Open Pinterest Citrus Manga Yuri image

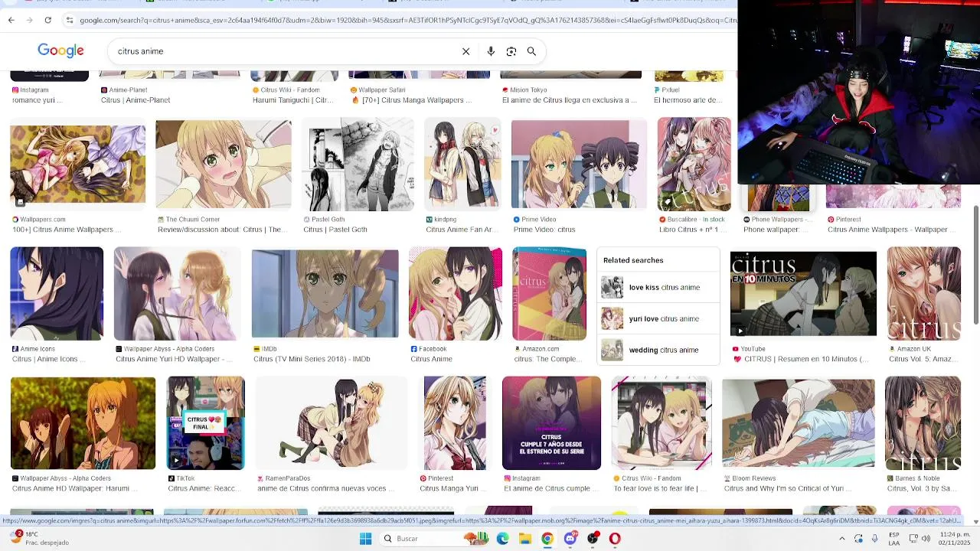pyautogui.click(x=455, y=422)
